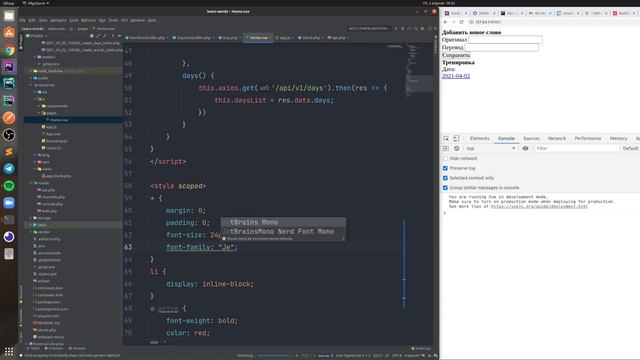Image resolution: width=640 pixels, height=360 pixels.
Task: Open Postman from the dock
Action: (x=9, y=118)
